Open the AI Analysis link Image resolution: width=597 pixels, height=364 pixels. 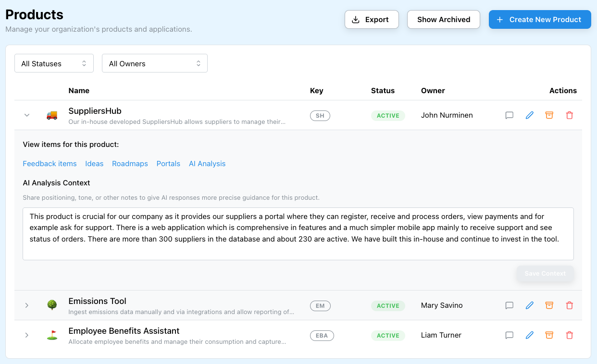[207, 164]
